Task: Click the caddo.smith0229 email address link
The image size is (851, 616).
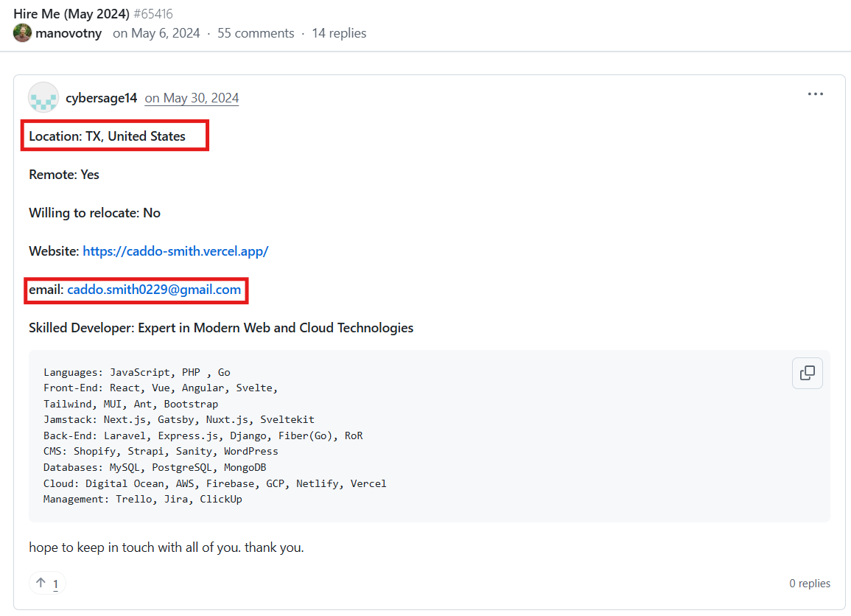Action: pos(154,290)
